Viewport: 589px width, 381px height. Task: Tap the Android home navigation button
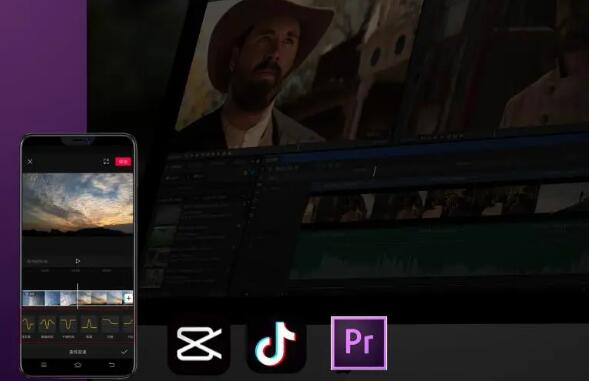click(78, 365)
